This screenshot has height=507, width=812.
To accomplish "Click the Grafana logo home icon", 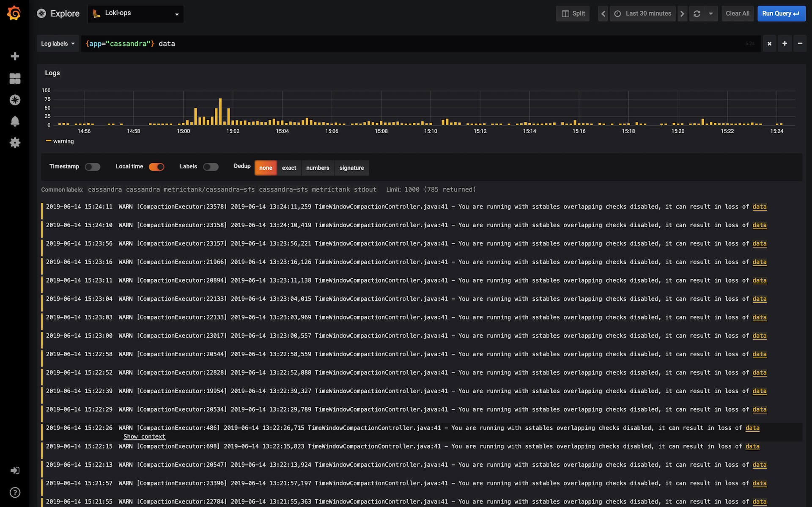I will pos(14,13).
